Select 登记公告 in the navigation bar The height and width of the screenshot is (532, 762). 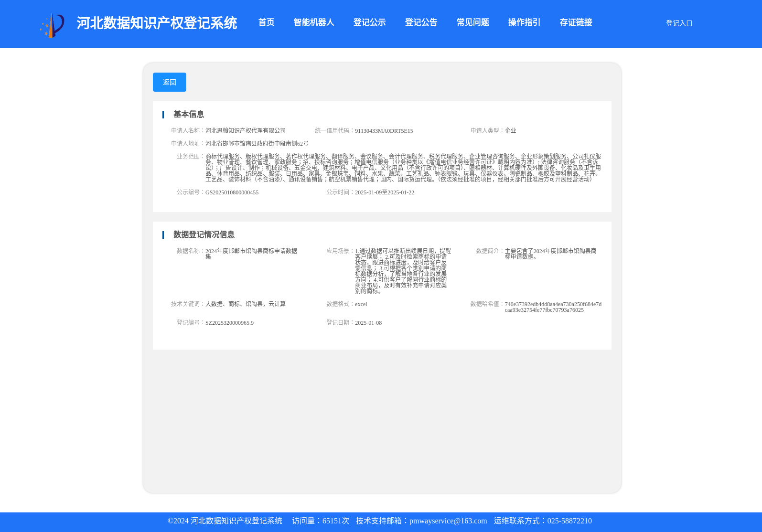pyautogui.click(x=421, y=22)
